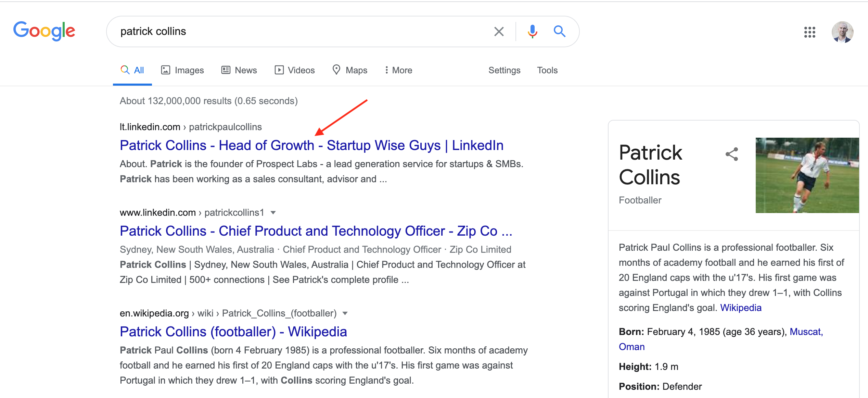Select the All results tab
This screenshot has height=398, width=868.
coord(132,70)
